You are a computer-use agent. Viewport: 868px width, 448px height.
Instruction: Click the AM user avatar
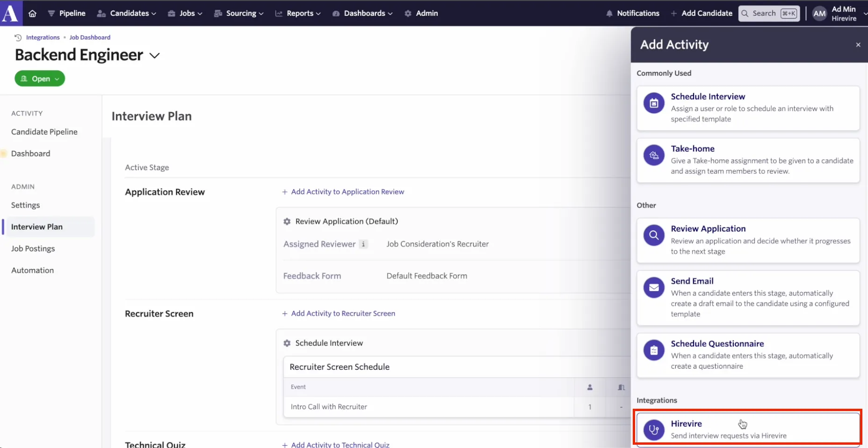point(819,14)
